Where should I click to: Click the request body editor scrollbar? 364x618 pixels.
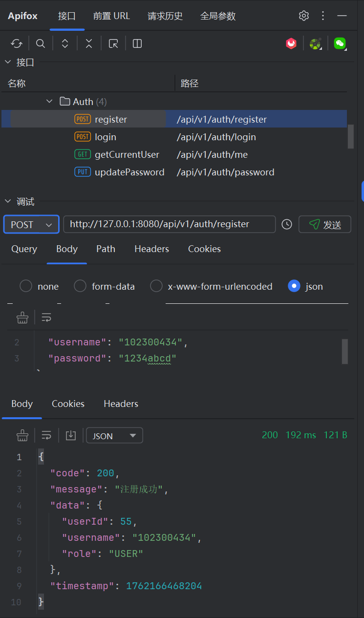click(x=345, y=351)
